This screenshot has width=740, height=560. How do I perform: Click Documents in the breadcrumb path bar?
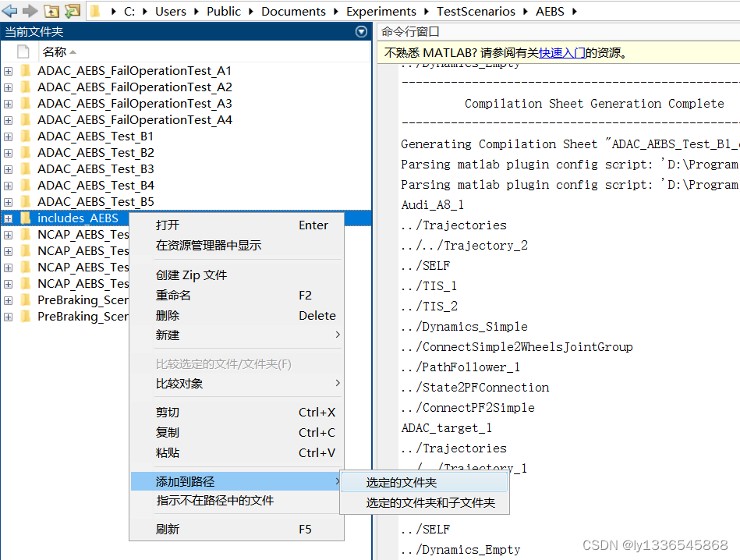tap(293, 12)
